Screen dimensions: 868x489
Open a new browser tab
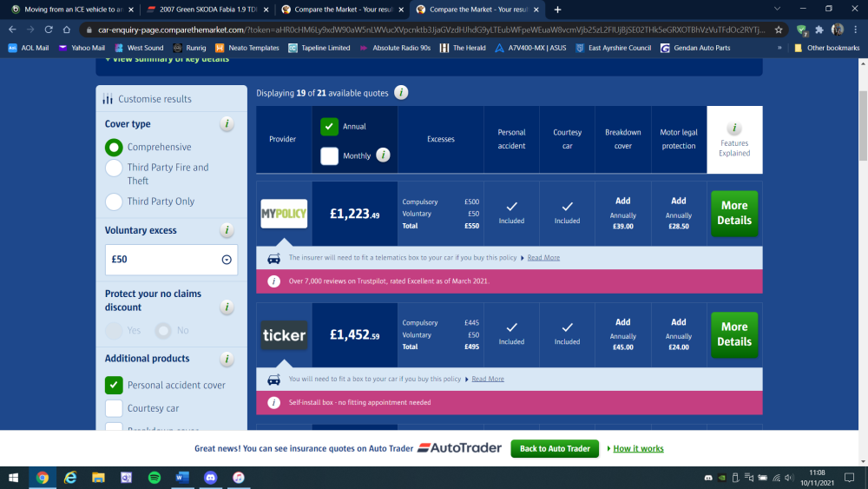[557, 10]
